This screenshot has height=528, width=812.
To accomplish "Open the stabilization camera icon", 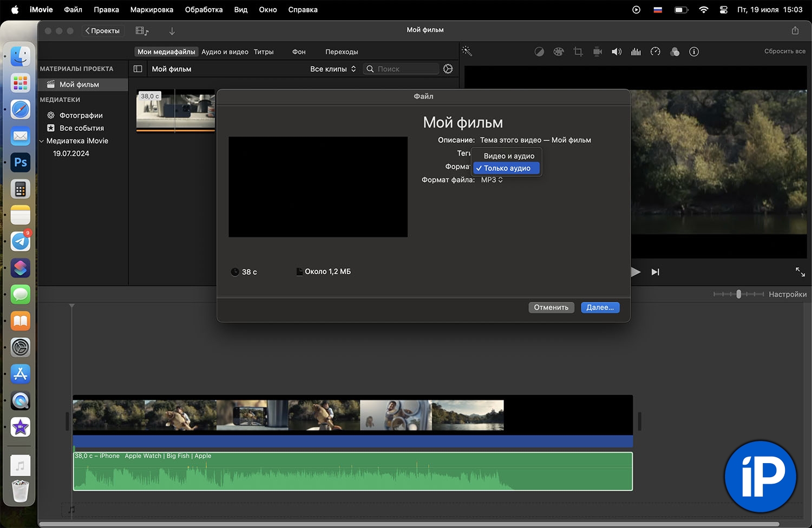I will pyautogui.click(x=598, y=52).
